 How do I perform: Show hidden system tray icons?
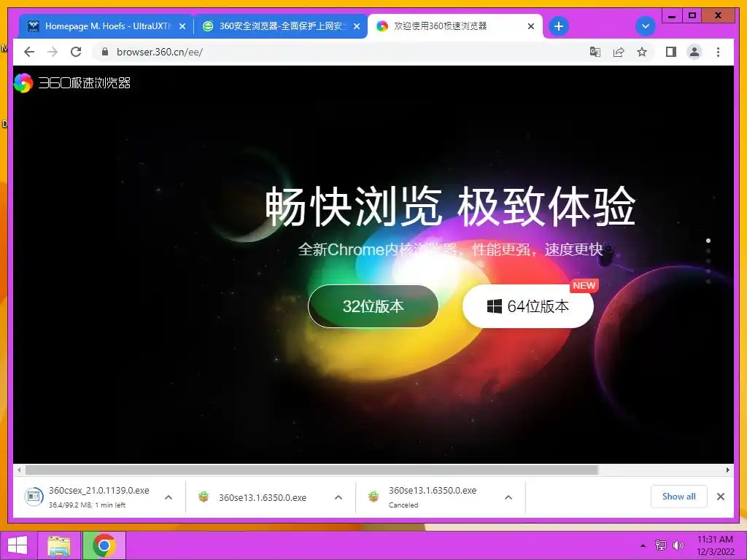tap(643, 545)
